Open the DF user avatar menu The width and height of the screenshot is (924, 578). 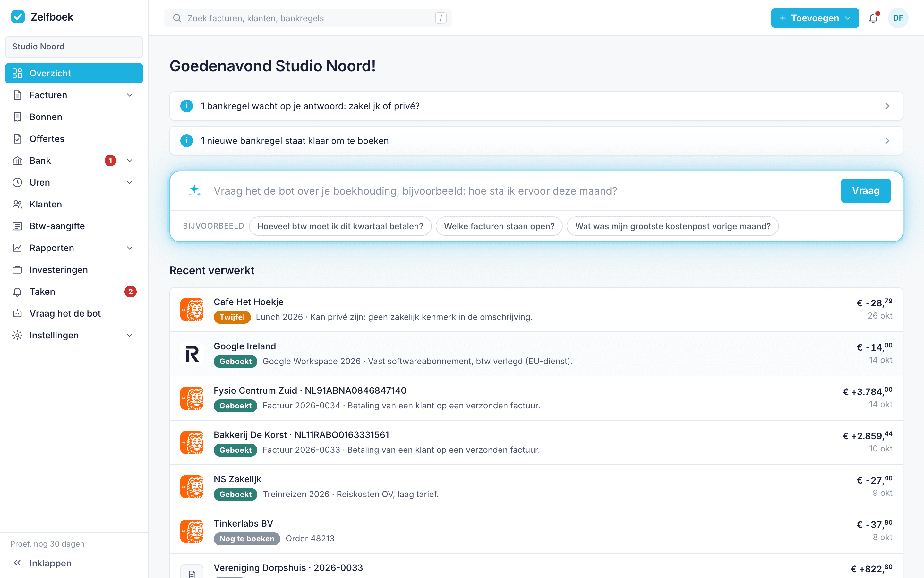click(898, 18)
